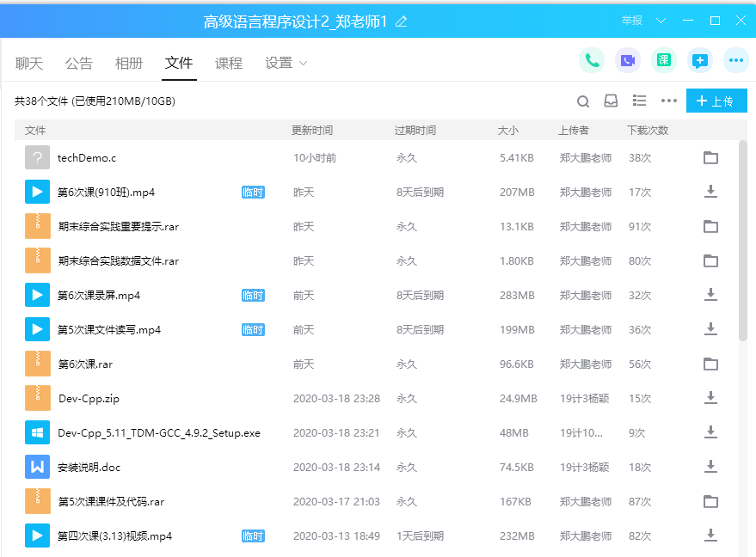Open three-dot menu beside list view icon
756x557 pixels.
click(669, 101)
